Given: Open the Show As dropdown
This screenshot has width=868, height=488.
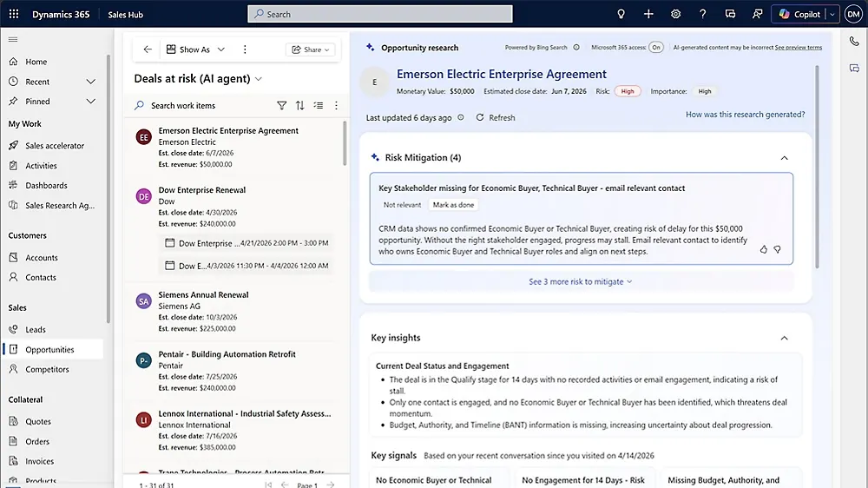Looking at the screenshot, I should point(196,49).
